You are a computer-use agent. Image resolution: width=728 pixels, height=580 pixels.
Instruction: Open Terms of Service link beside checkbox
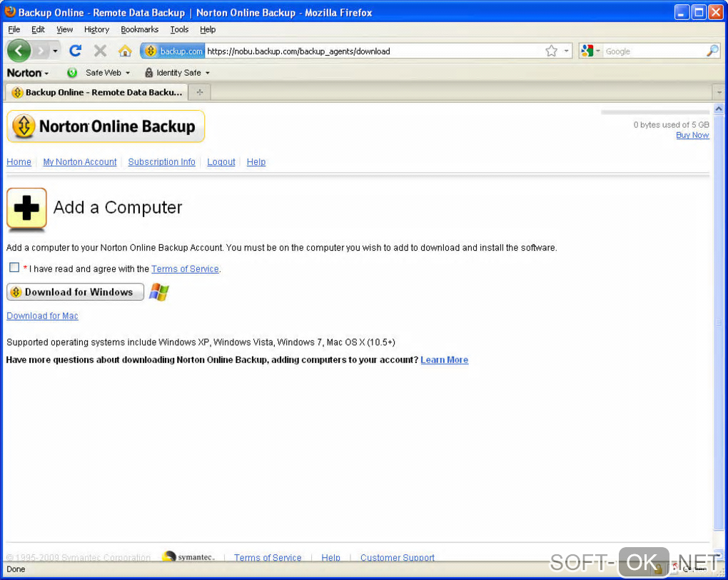point(185,269)
